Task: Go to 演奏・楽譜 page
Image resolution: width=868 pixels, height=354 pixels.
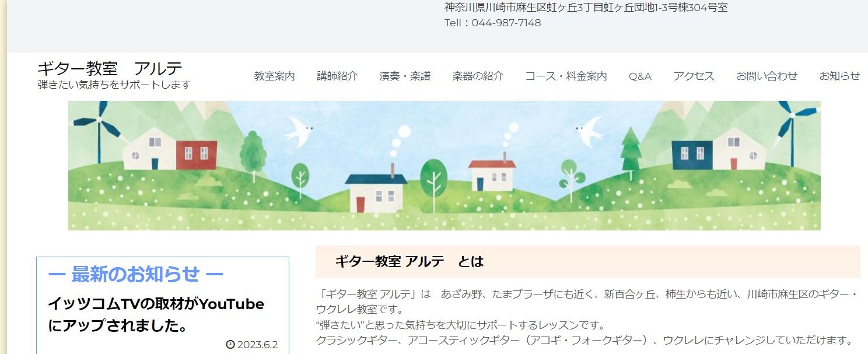Action: click(405, 76)
